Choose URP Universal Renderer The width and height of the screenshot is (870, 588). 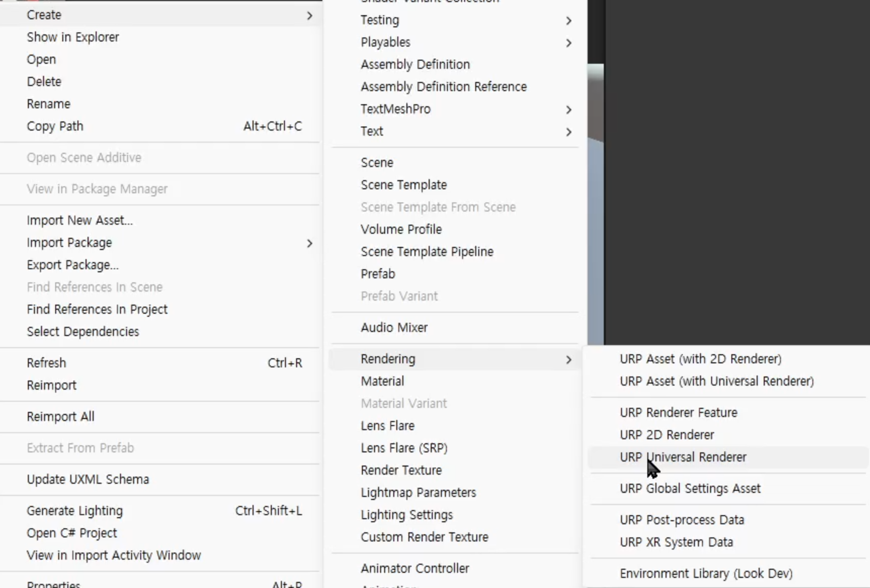[x=728, y=457]
